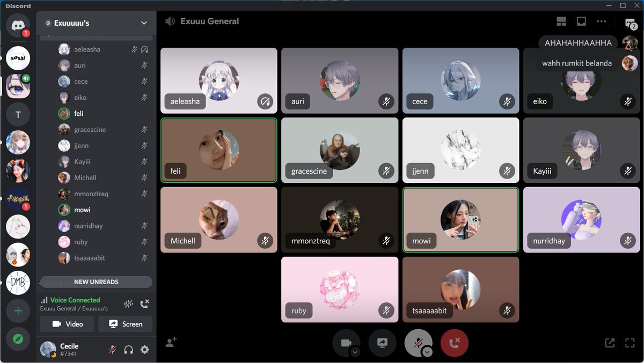The height and width of the screenshot is (363, 644).
Task: Expand microphone options arrow
Action: [x=427, y=352]
